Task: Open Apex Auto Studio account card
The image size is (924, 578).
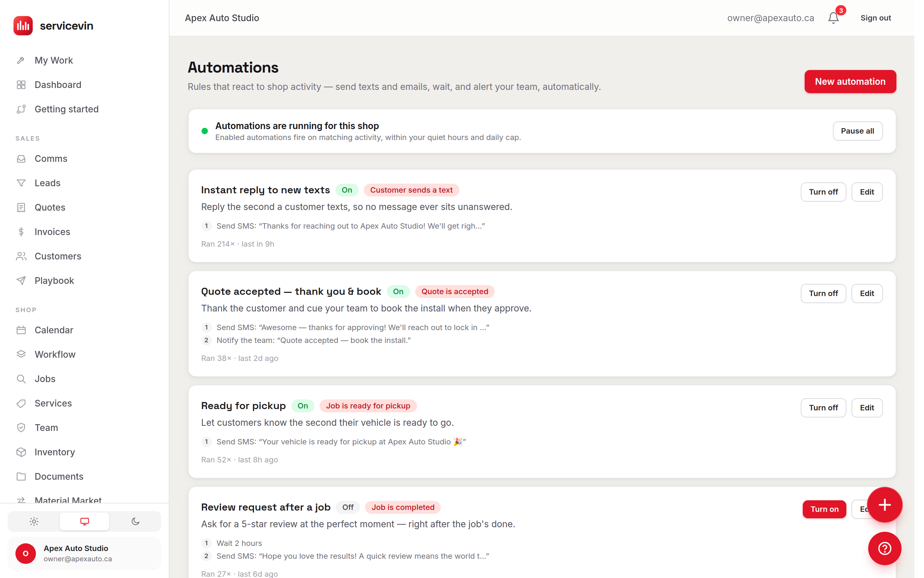Action: pyautogui.click(x=85, y=554)
